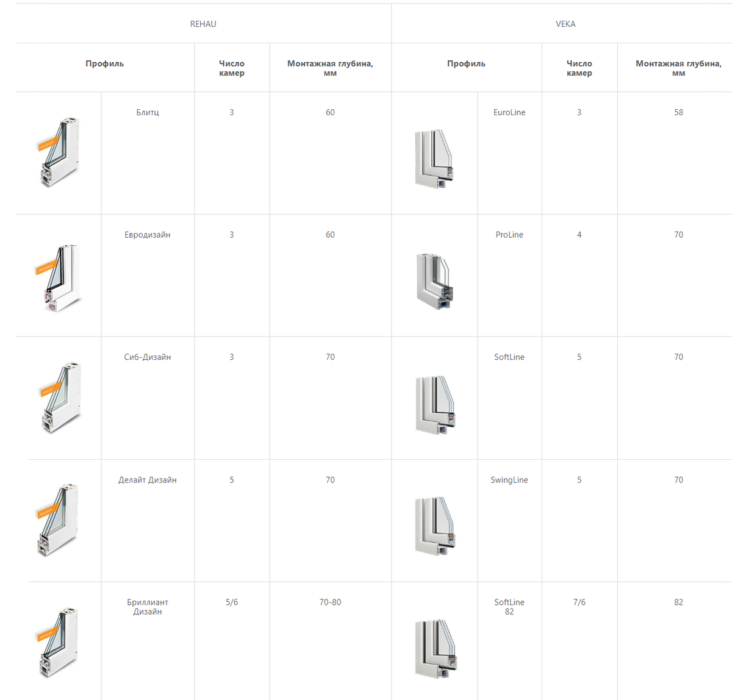Select VEKA's Монтажная глубина, мм header
Viewport: 732px width, 700px height.
pyautogui.click(x=678, y=68)
